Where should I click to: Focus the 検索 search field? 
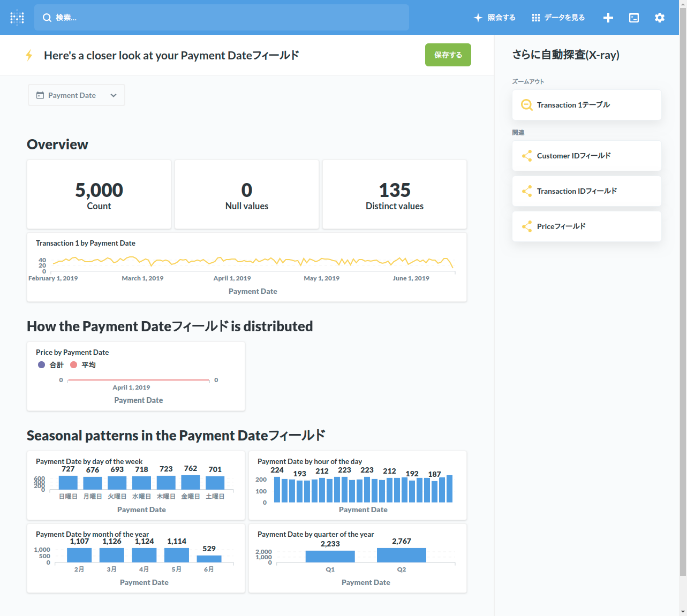(x=222, y=18)
